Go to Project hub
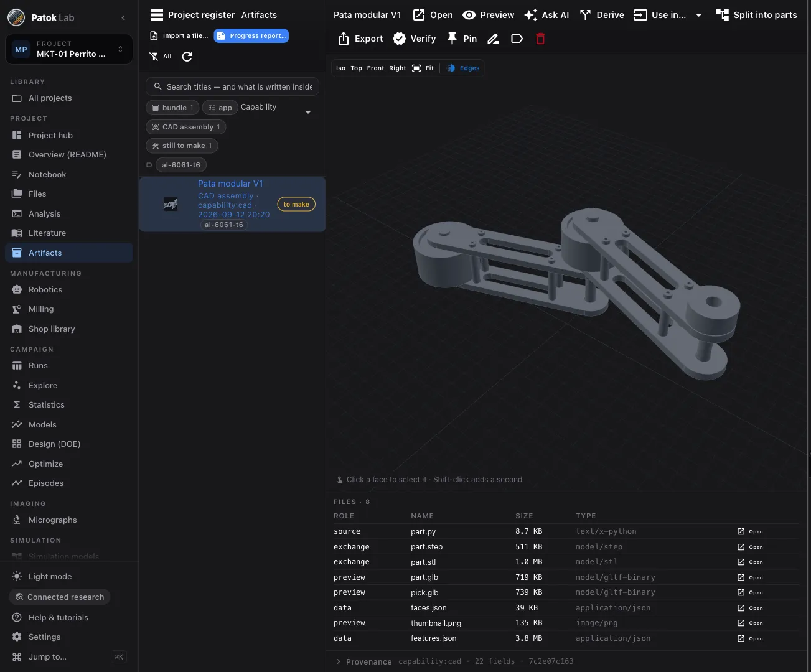Viewport: 811px width, 672px height. click(69, 135)
